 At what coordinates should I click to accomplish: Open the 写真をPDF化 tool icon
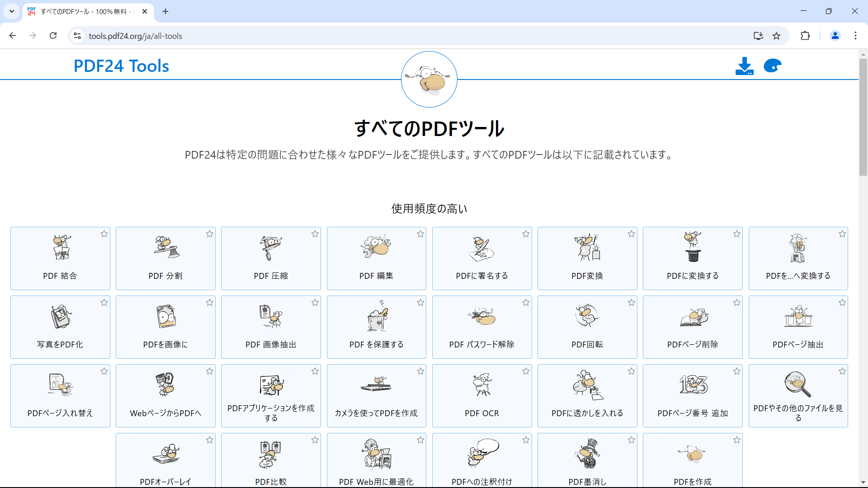pyautogui.click(x=61, y=316)
